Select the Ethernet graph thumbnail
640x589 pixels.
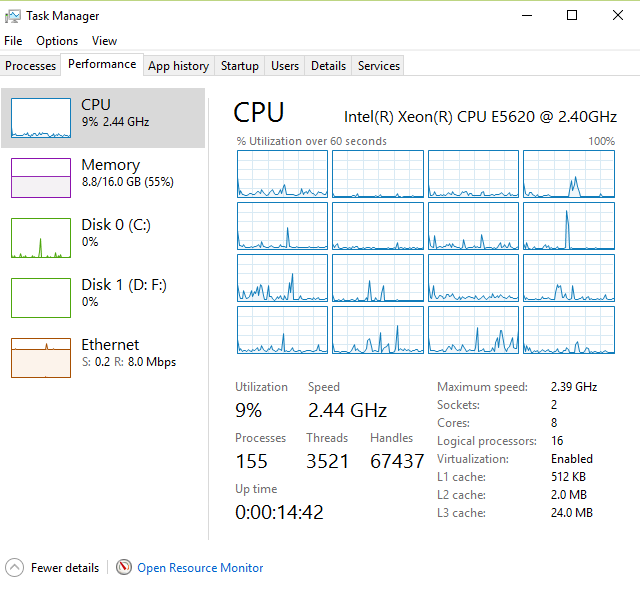(41, 358)
